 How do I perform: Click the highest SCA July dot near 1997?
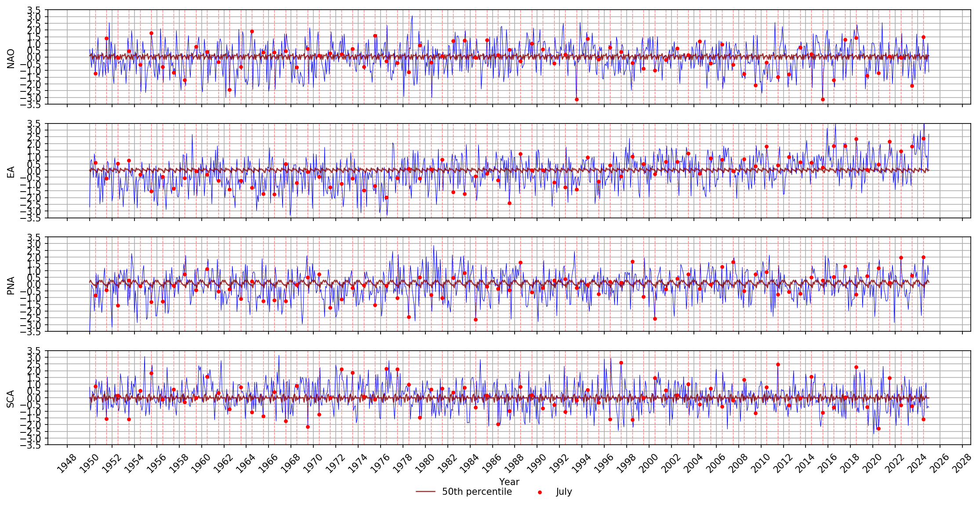tap(621, 363)
